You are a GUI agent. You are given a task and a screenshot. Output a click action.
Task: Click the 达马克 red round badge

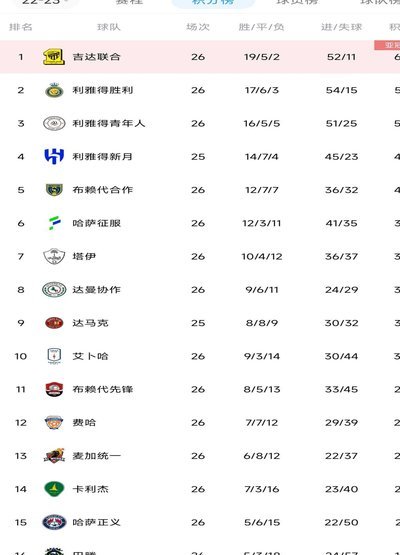(54, 323)
